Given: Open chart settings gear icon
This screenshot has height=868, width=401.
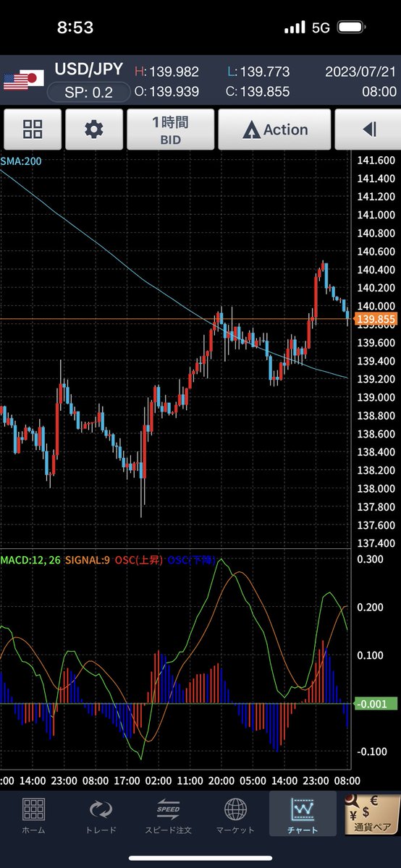Looking at the screenshot, I should [x=94, y=129].
